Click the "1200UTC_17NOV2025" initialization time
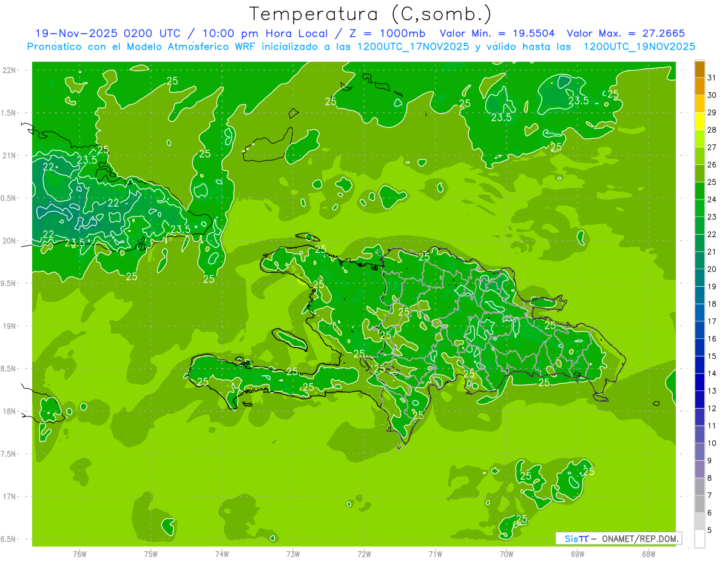The width and height of the screenshot is (728, 562). (x=413, y=47)
